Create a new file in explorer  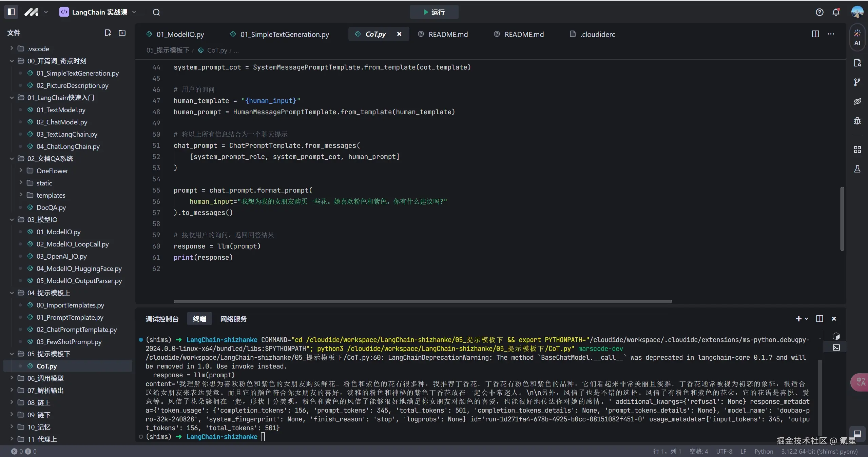click(108, 33)
